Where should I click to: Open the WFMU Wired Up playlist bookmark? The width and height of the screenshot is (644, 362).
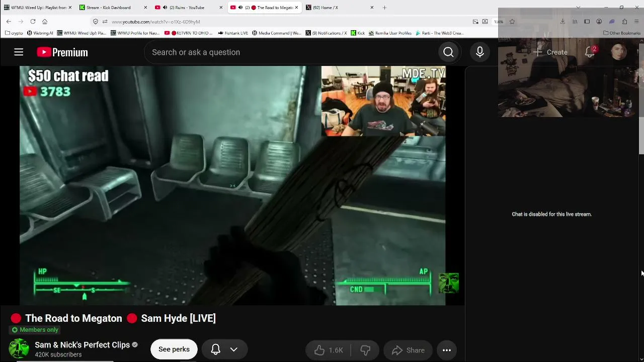82,33
